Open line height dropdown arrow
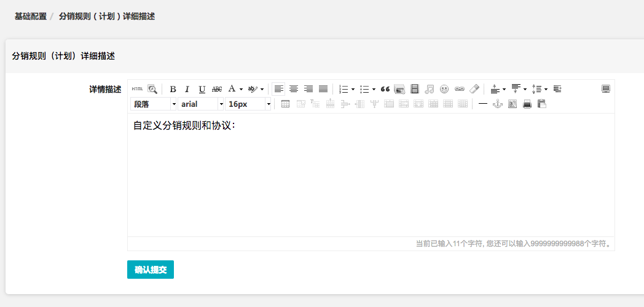Viewport: 644px width, 307px height. (546, 89)
